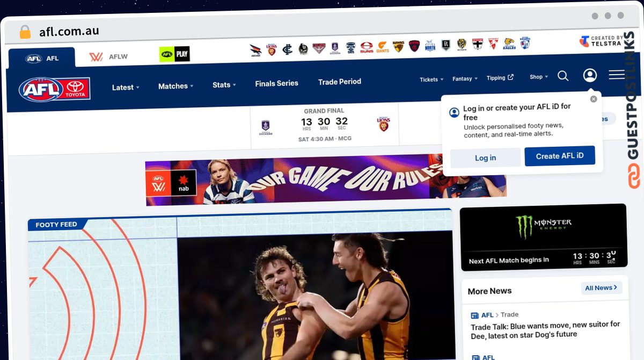Open the user account profile icon
The width and height of the screenshot is (644, 360).
(x=590, y=75)
